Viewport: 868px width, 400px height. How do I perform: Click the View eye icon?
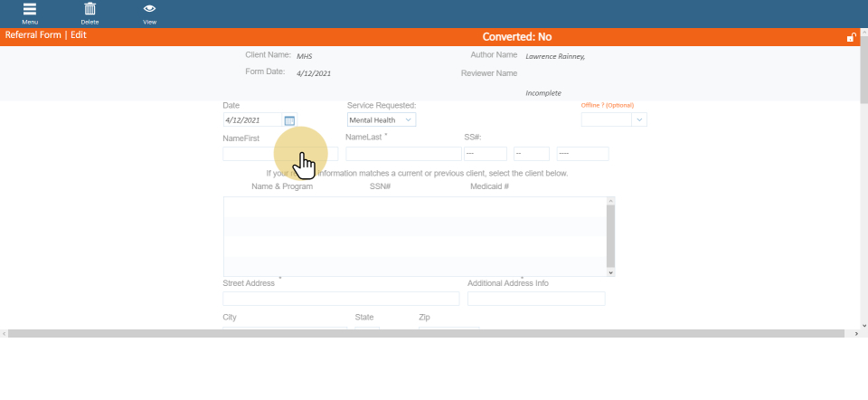149,10
